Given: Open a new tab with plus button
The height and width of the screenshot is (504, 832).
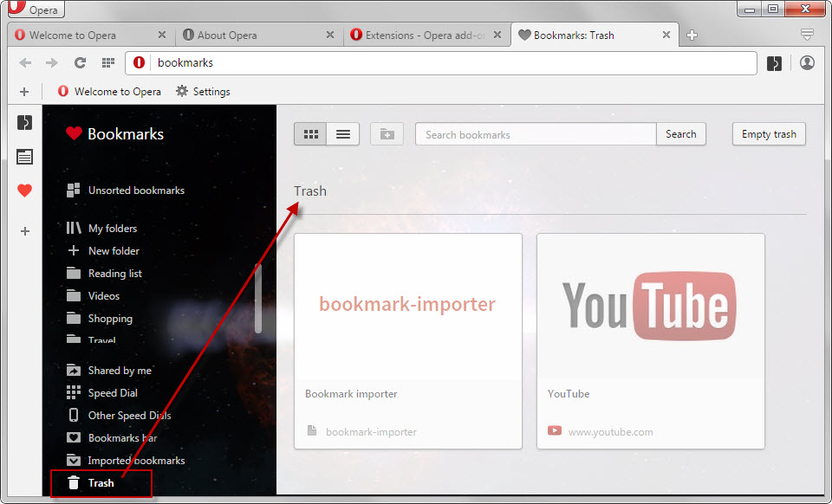Looking at the screenshot, I should 692,36.
